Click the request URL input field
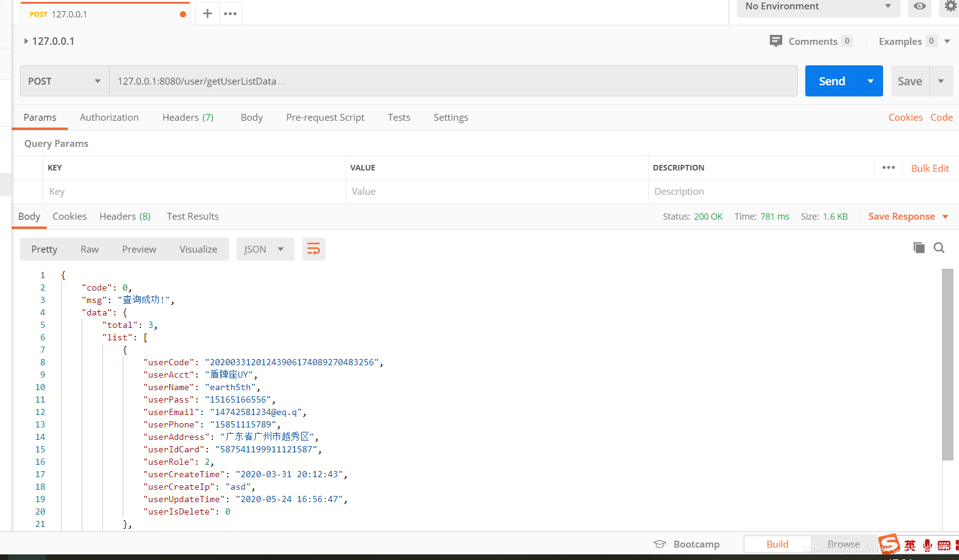 (x=453, y=81)
